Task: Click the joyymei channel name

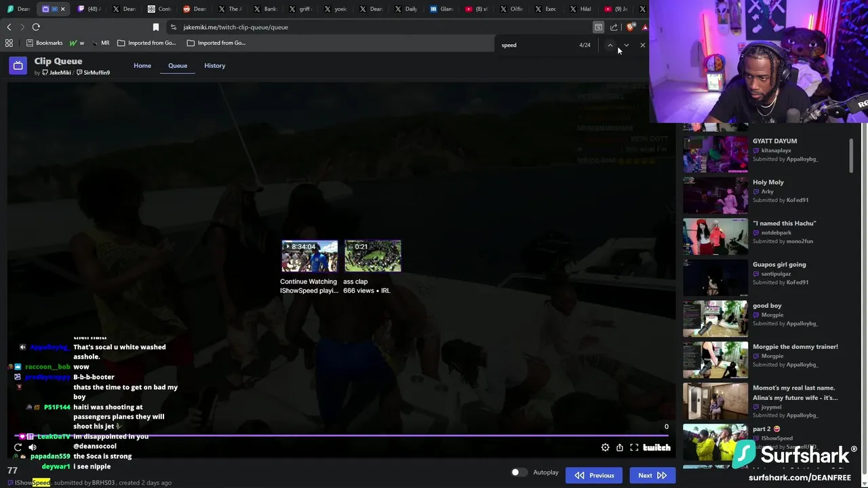Action: point(771,407)
